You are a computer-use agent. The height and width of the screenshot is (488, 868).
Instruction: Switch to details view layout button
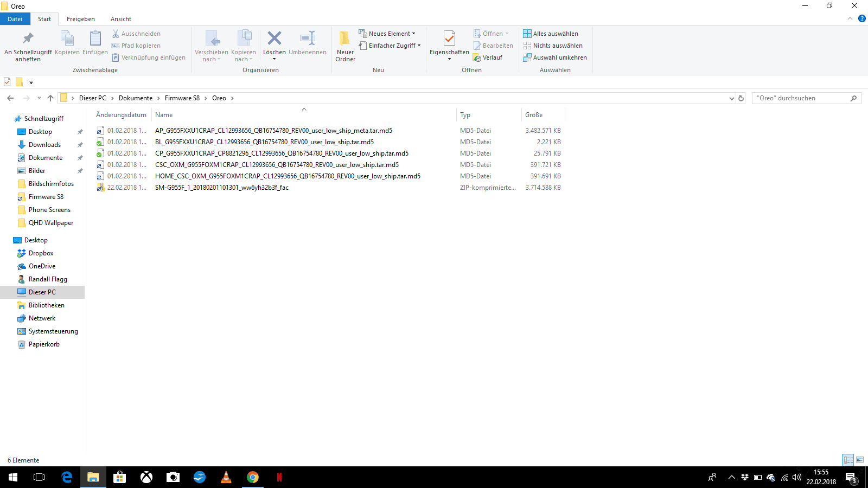pyautogui.click(x=848, y=460)
